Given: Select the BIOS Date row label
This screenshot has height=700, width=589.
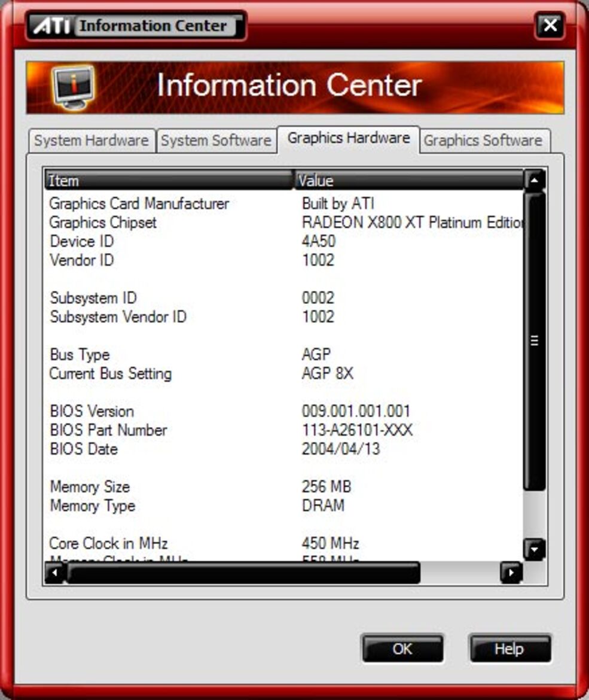Looking at the screenshot, I should (x=84, y=449).
